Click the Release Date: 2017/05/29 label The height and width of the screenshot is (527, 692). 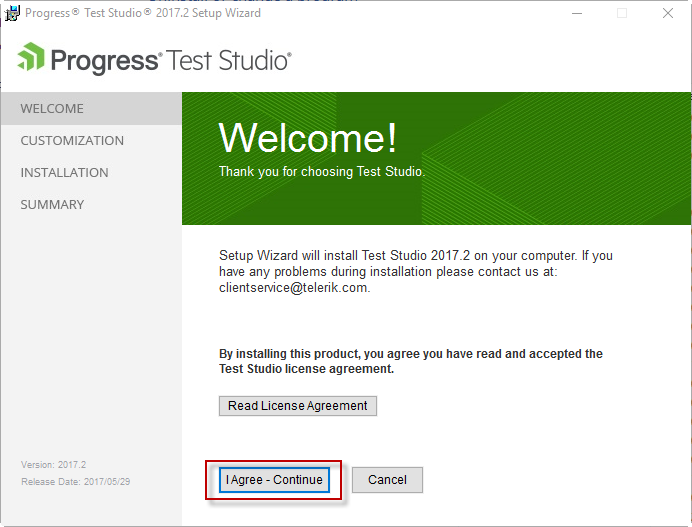75,482
